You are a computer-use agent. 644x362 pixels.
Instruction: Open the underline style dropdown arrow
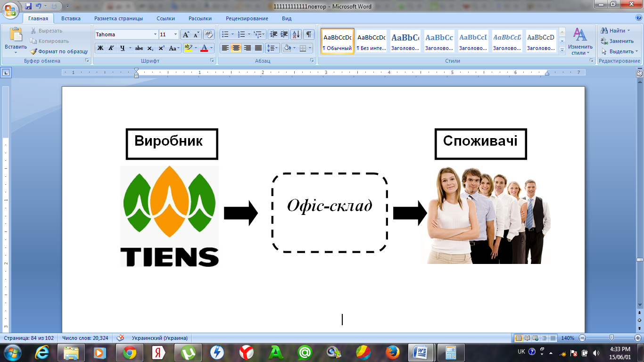130,48
